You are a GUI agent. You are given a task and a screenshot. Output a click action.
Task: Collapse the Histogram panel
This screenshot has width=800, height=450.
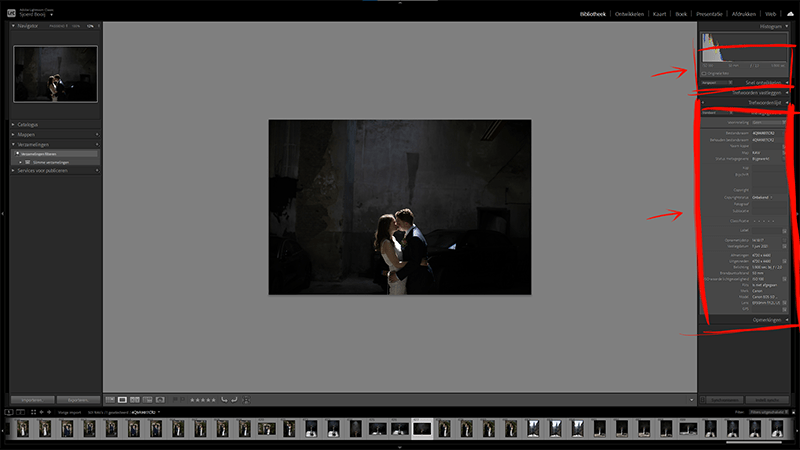[x=787, y=26]
